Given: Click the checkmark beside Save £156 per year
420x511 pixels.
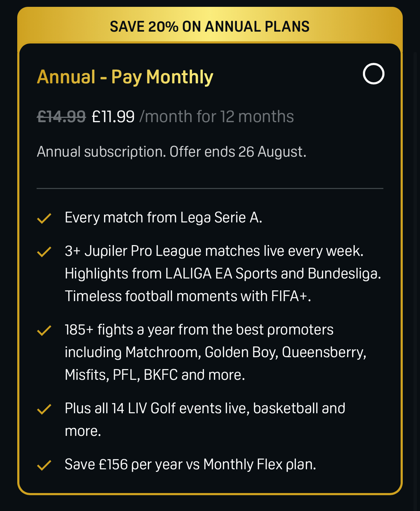Looking at the screenshot, I should pyautogui.click(x=44, y=465).
